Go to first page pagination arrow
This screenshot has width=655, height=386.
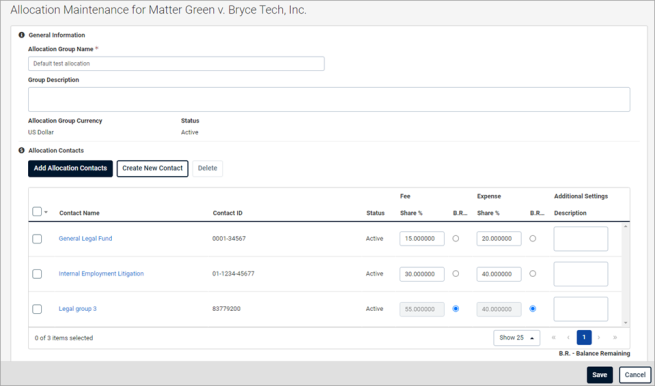click(554, 338)
